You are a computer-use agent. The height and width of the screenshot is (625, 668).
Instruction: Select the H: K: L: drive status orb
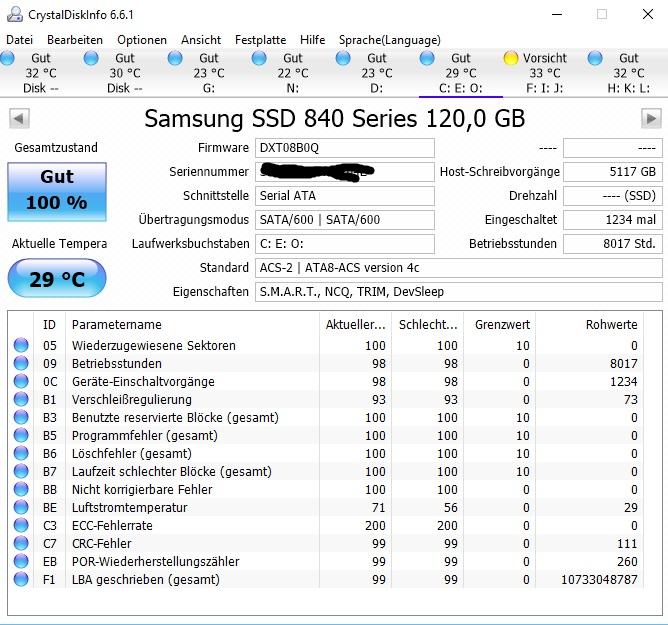[595, 58]
